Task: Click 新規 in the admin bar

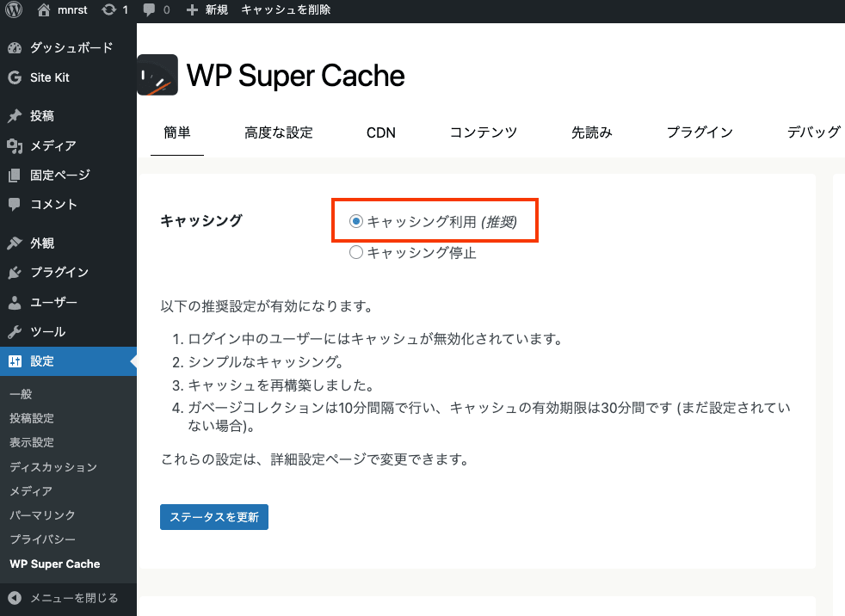Action: point(217,9)
